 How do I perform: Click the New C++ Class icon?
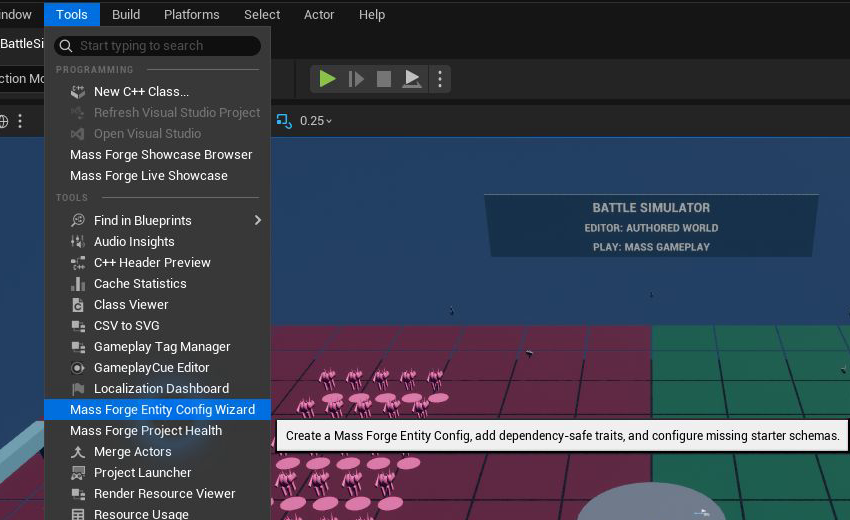click(x=78, y=92)
